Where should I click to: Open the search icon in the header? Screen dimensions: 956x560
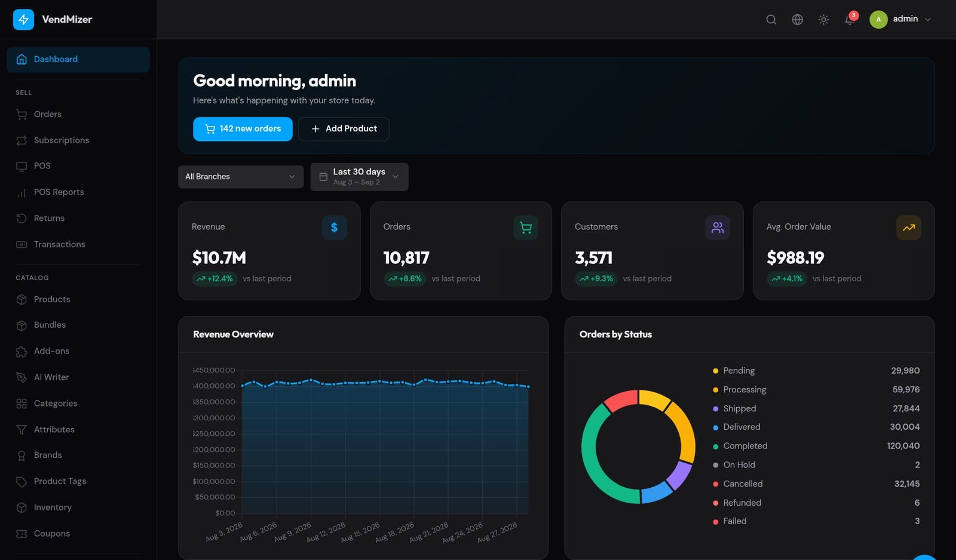[x=771, y=20]
